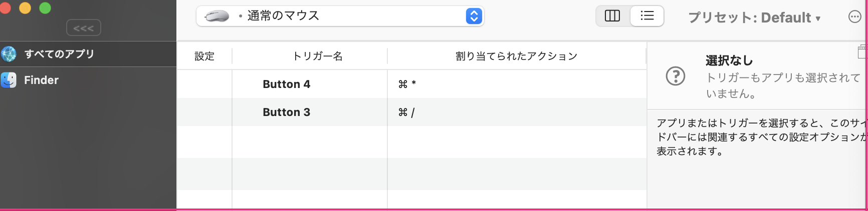The height and width of the screenshot is (211, 868).
Task: Select the Button 4 trigger row
Action: [x=286, y=84]
